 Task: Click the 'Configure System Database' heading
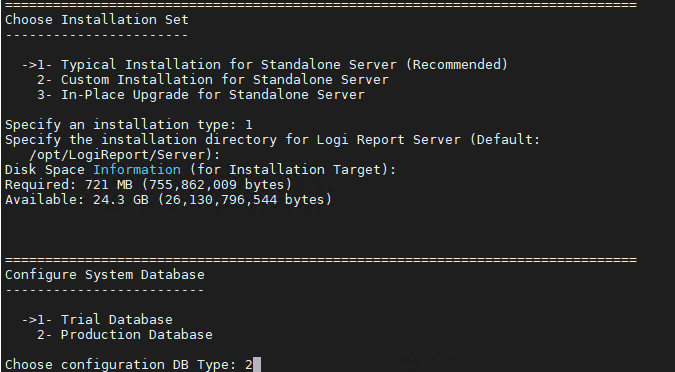click(105, 275)
